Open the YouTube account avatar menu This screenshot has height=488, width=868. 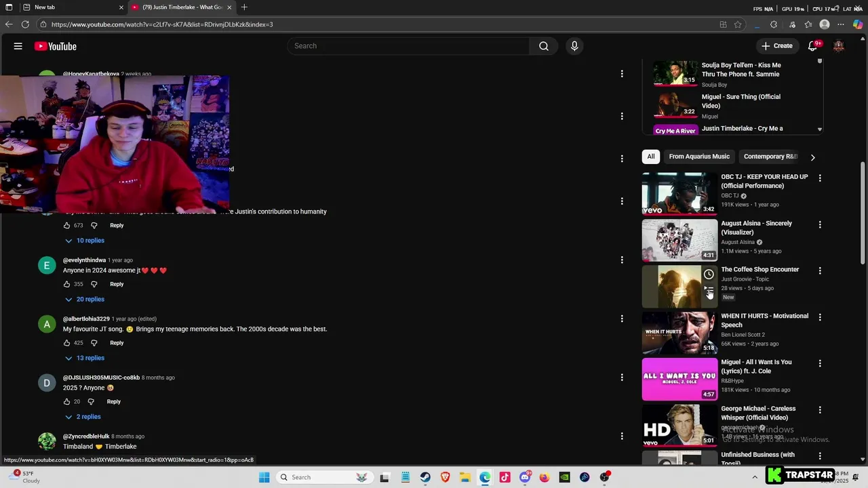(x=839, y=46)
